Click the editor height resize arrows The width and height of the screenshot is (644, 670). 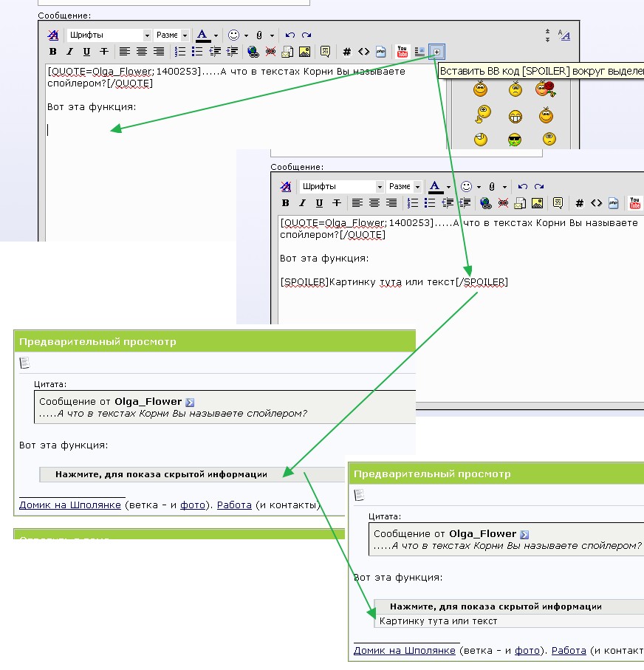click(547, 35)
